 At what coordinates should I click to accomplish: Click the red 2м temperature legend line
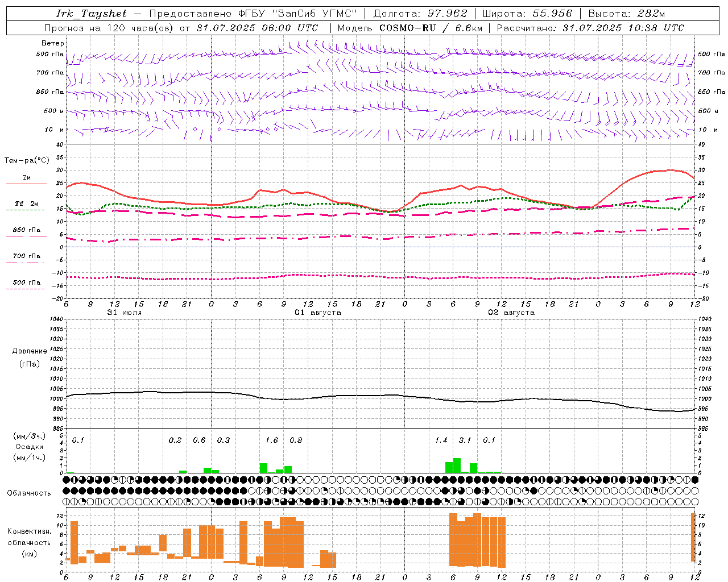click(x=26, y=184)
